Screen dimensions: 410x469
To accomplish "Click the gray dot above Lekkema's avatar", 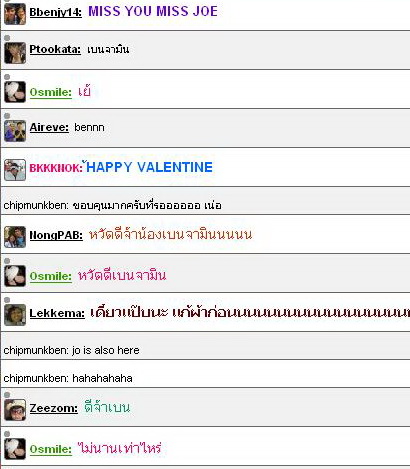I will click(7, 300).
